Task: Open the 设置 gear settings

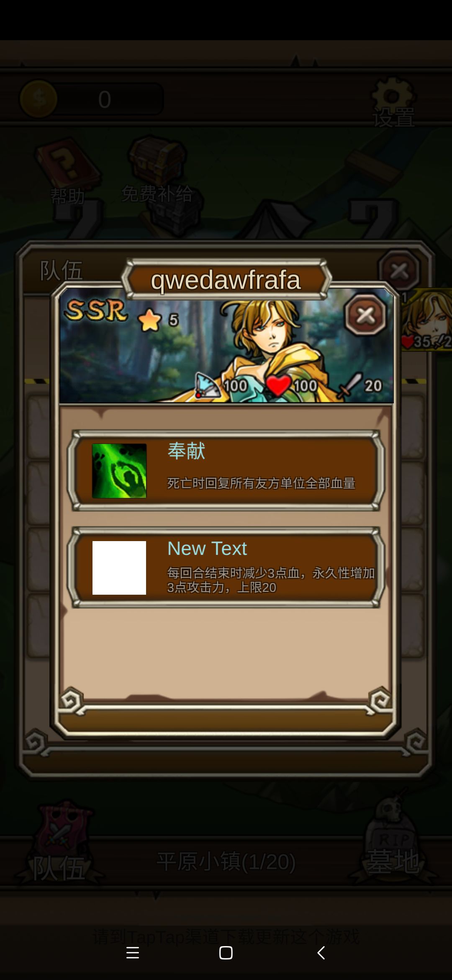Action: [393, 102]
